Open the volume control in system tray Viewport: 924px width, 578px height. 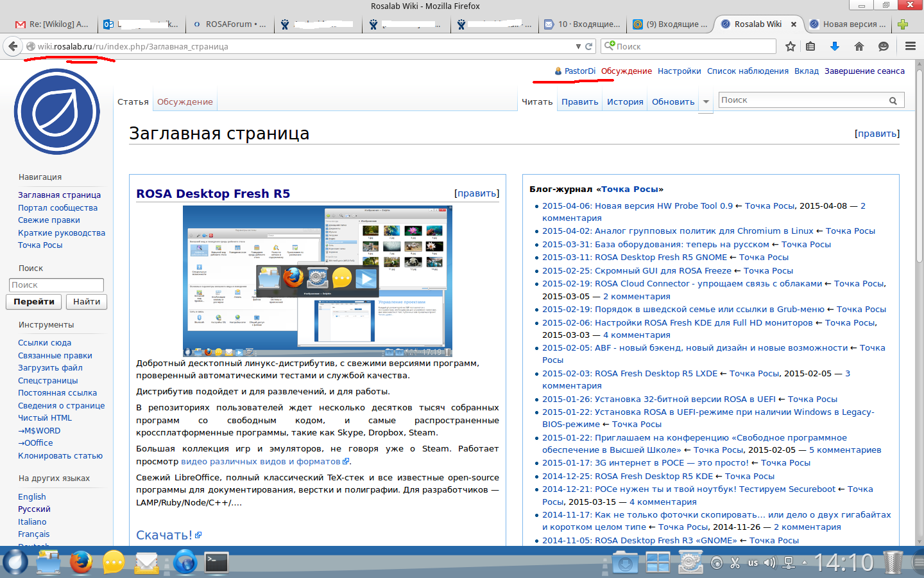[x=769, y=563]
